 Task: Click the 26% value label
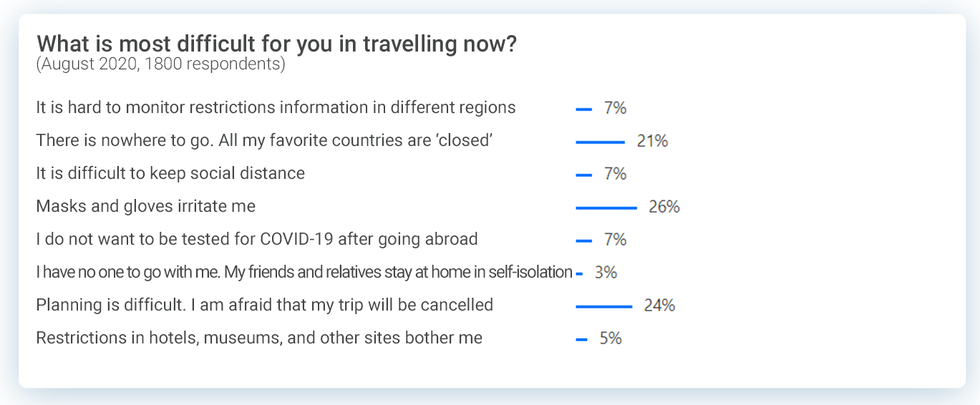tap(664, 208)
